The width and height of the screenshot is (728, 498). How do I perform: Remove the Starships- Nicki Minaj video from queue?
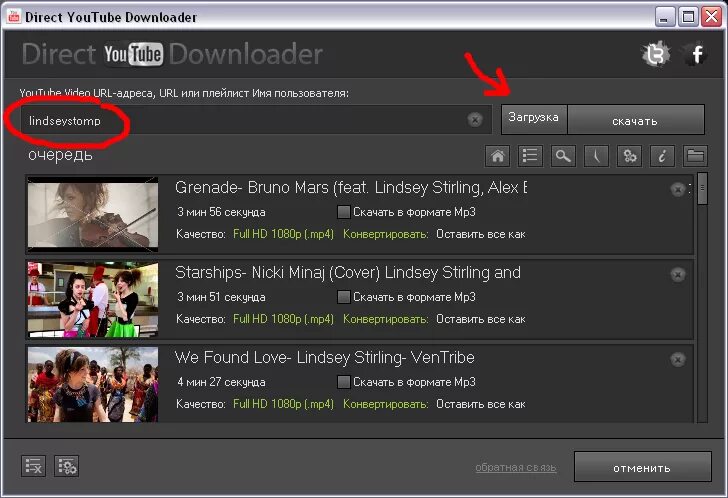click(678, 275)
